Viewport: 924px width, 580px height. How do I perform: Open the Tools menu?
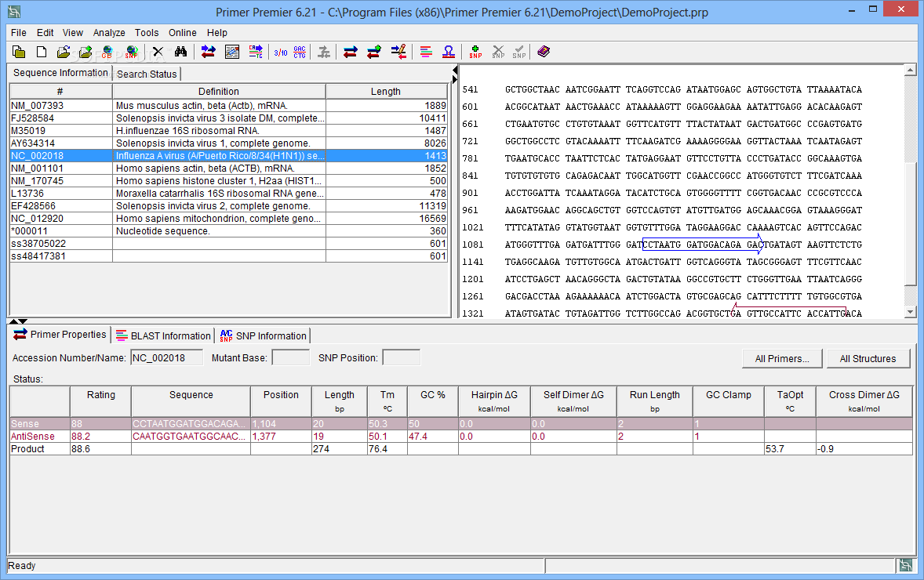147,32
